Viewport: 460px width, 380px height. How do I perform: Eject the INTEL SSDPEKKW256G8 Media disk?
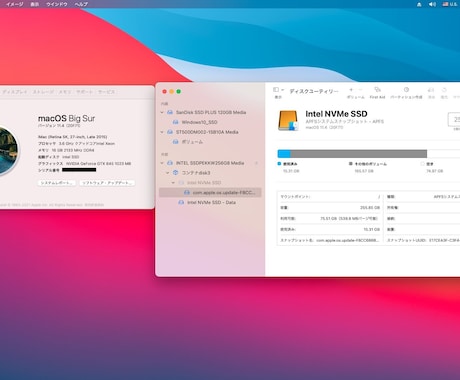click(x=256, y=163)
